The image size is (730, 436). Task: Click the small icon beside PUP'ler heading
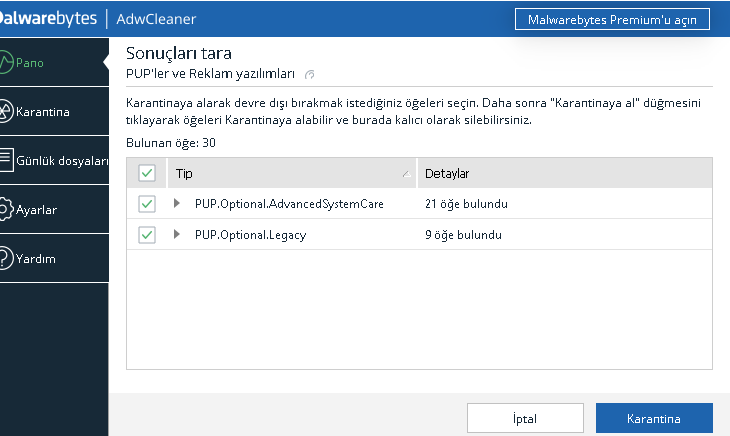(310, 74)
